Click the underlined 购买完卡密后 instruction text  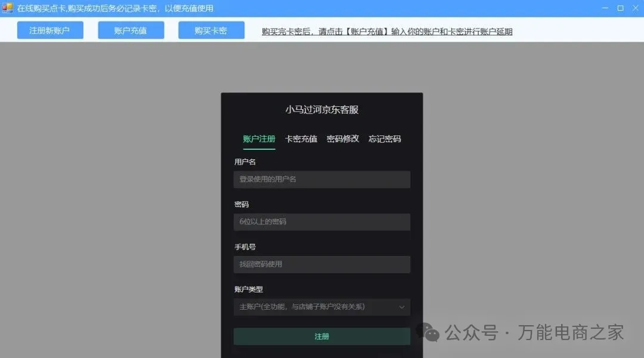(387, 32)
